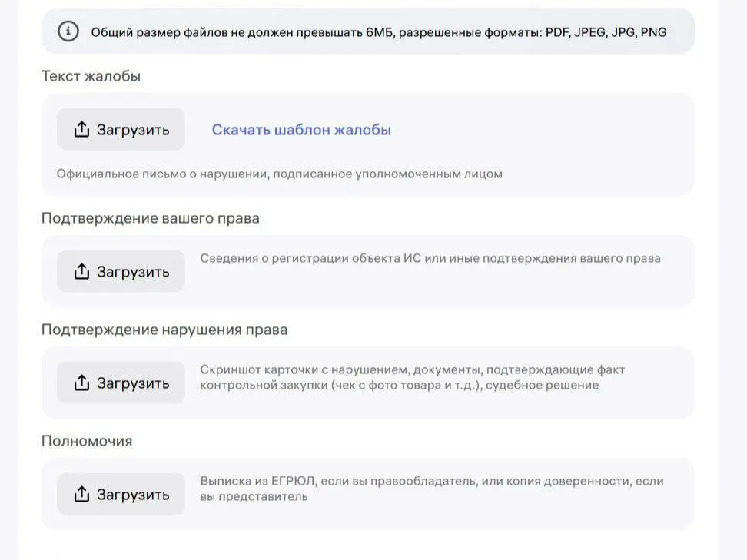Click the info icon in the file size notice
The width and height of the screenshot is (747, 560).
click(68, 31)
